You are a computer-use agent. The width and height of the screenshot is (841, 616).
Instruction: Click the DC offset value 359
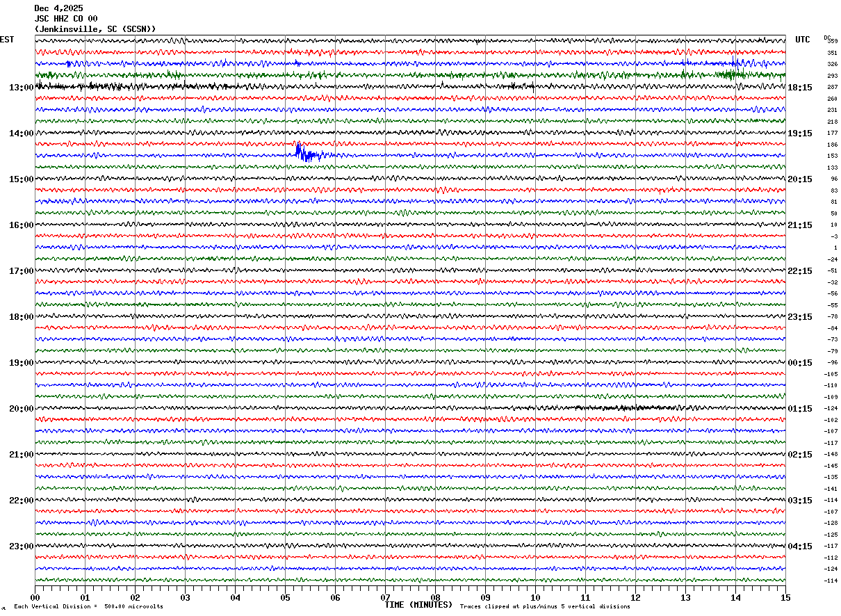(x=832, y=41)
